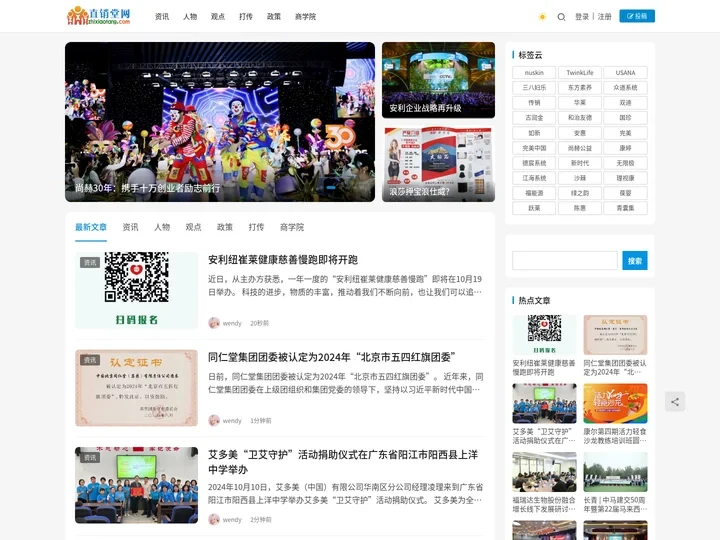Open 政策 in the top navigation bar

tap(274, 17)
